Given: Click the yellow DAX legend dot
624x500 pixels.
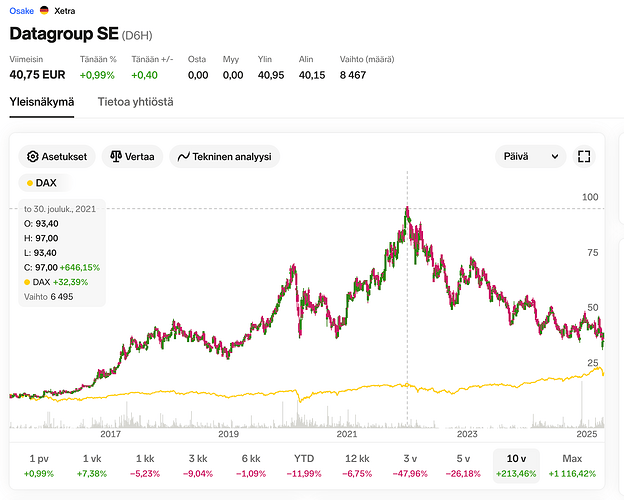Looking at the screenshot, I should [x=30, y=183].
